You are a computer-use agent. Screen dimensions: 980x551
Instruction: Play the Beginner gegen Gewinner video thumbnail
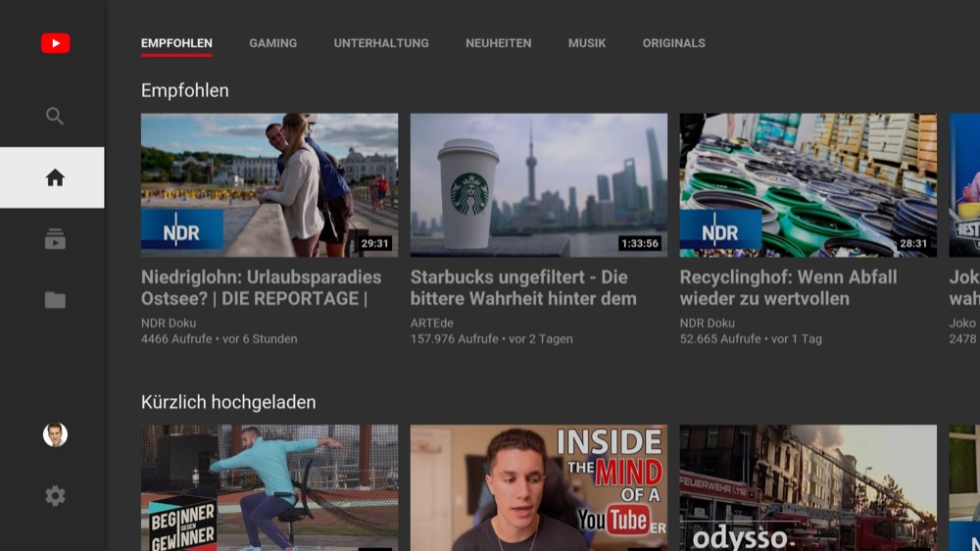(x=269, y=487)
